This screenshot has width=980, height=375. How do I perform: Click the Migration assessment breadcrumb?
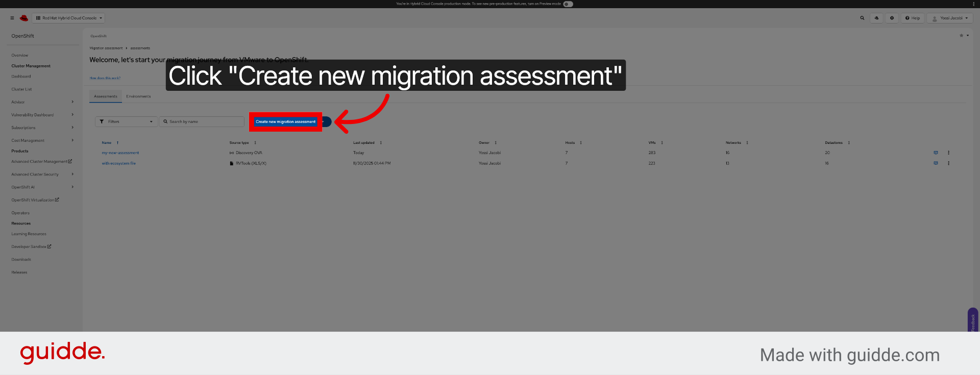(106, 48)
